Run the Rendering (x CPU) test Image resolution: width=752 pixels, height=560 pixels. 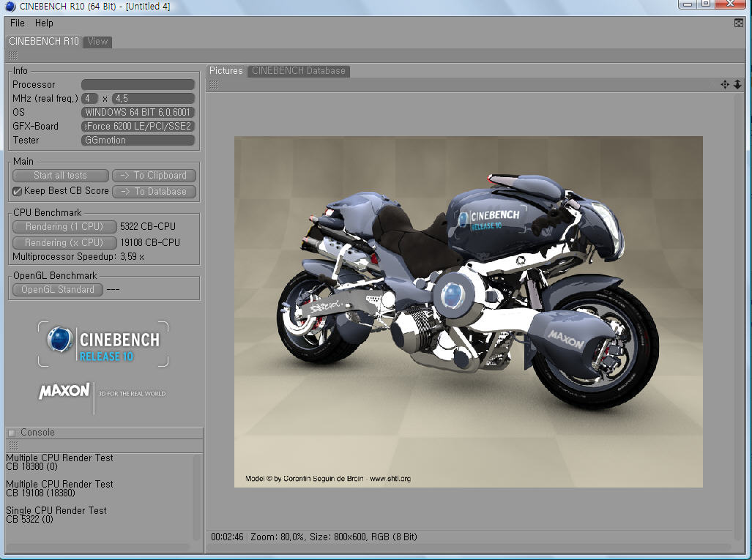pos(64,242)
